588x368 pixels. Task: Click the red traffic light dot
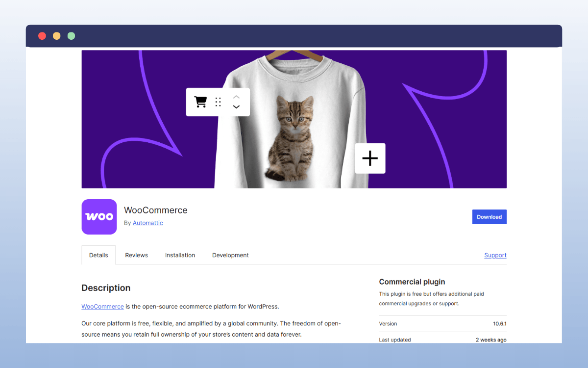pos(42,36)
